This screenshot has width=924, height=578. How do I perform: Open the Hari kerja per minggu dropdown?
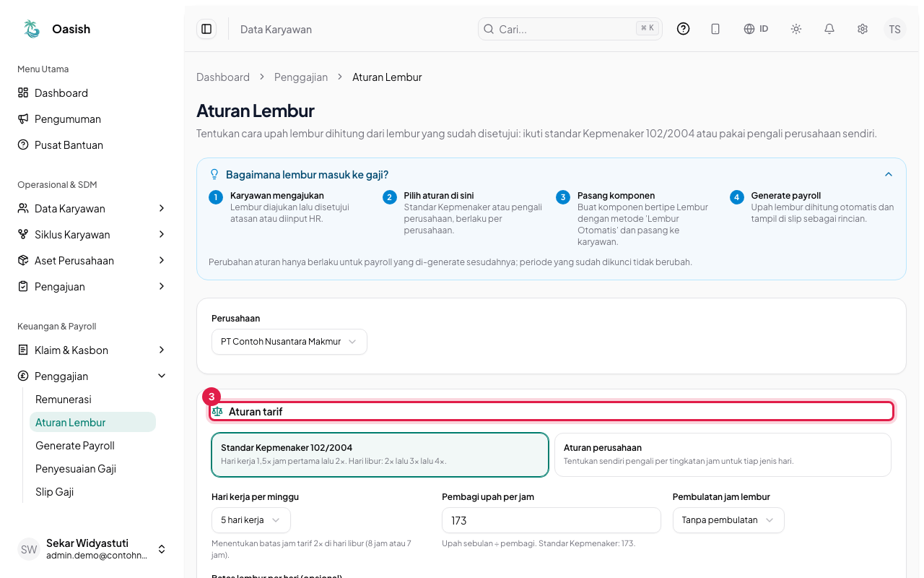(251, 520)
